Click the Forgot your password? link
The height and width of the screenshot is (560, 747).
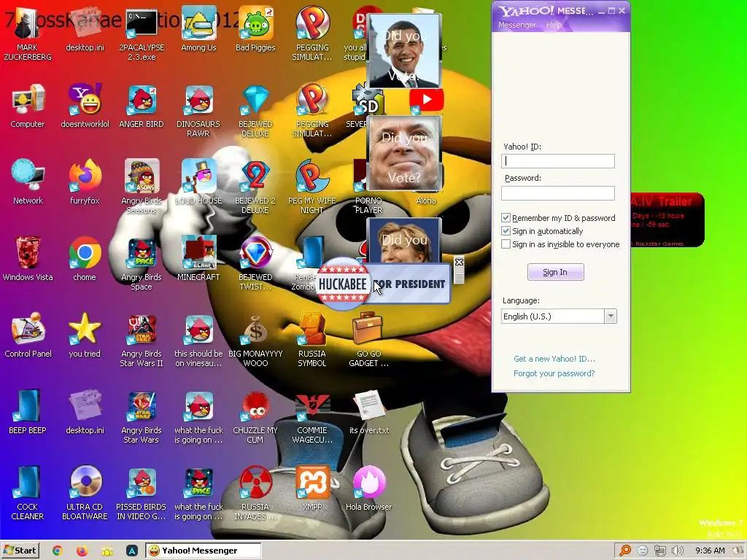[x=554, y=373]
